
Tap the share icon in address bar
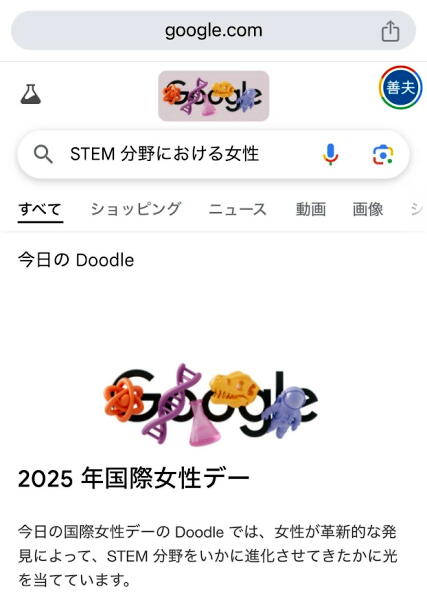[390, 31]
